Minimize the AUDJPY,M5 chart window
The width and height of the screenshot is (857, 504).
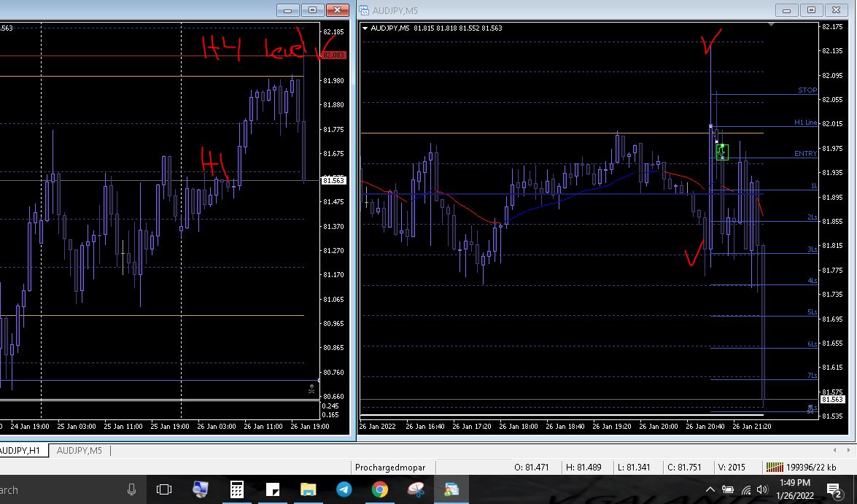point(786,9)
